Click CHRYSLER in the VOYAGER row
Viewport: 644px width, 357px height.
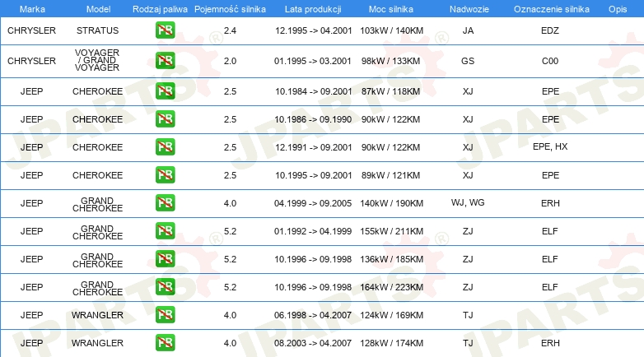click(x=31, y=61)
